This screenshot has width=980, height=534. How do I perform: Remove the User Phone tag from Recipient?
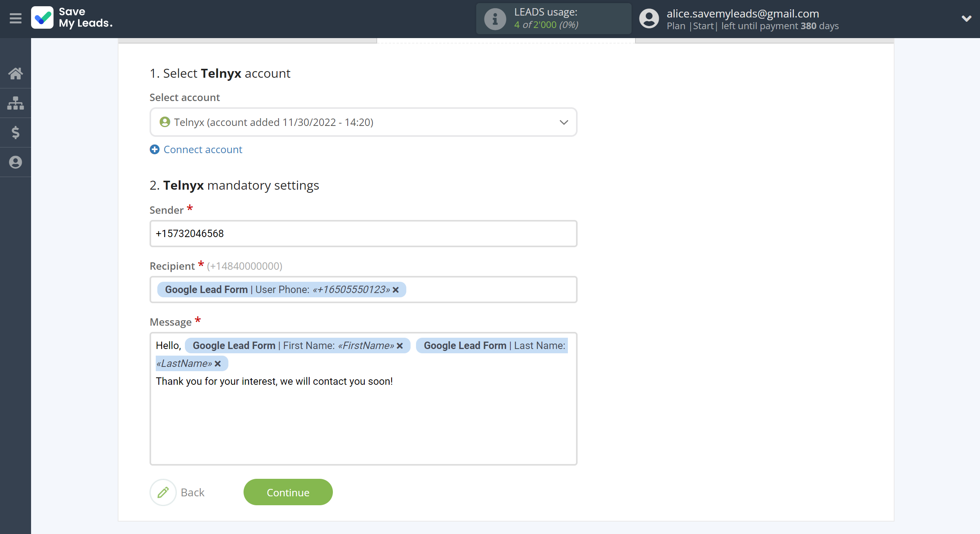[396, 290]
